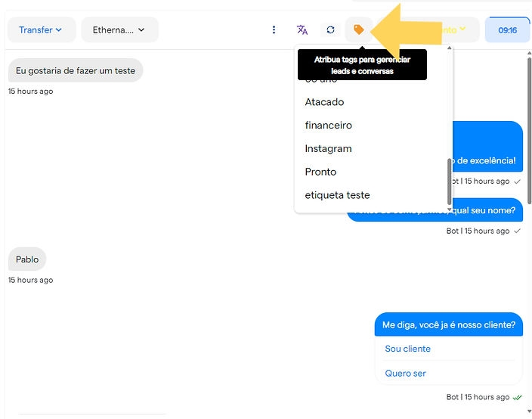Pick the Pronto tag
The width and height of the screenshot is (532, 419).
pyautogui.click(x=320, y=172)
